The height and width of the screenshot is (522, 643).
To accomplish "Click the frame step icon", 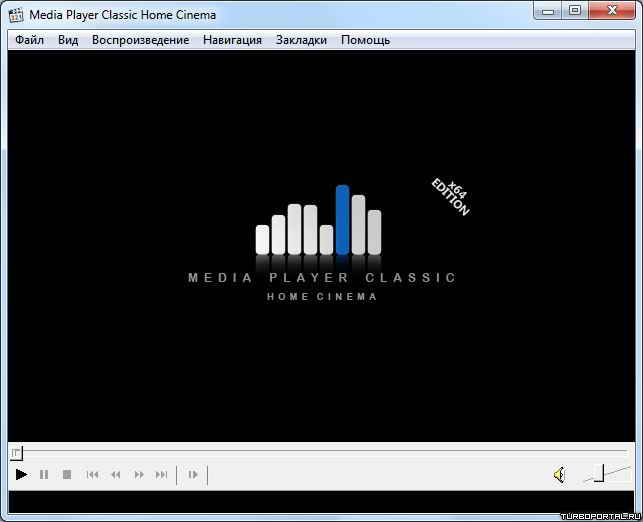I will pyautogui.click(x=193, y=475).
